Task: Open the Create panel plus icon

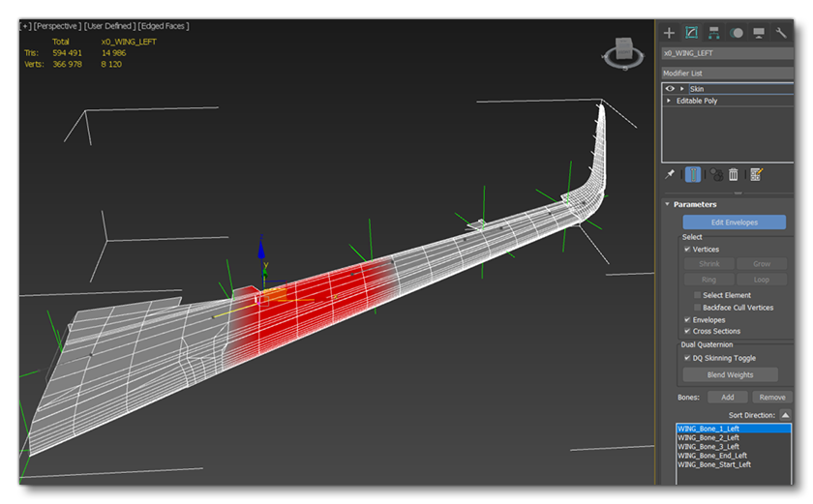Action: point(669,33)
